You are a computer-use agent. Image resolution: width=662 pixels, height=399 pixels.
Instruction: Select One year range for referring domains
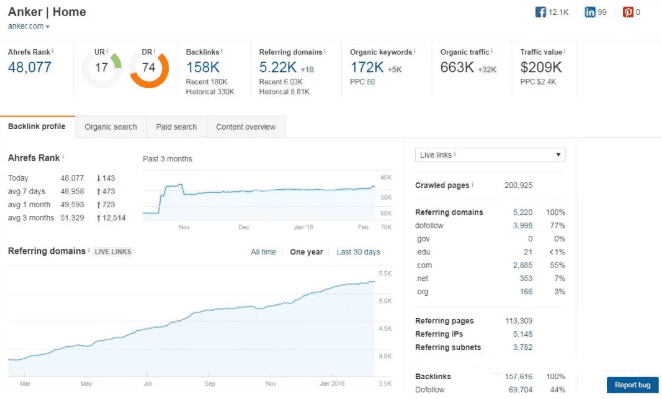pos(306,252)
